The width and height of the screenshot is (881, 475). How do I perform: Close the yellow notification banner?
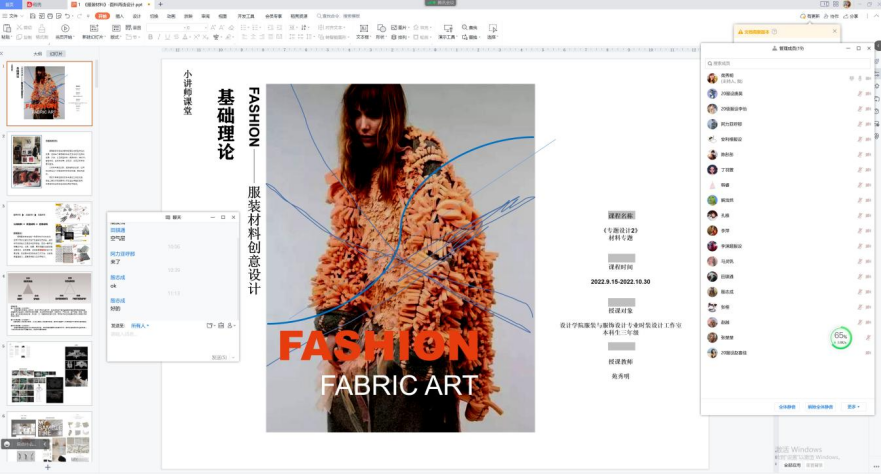834,31
